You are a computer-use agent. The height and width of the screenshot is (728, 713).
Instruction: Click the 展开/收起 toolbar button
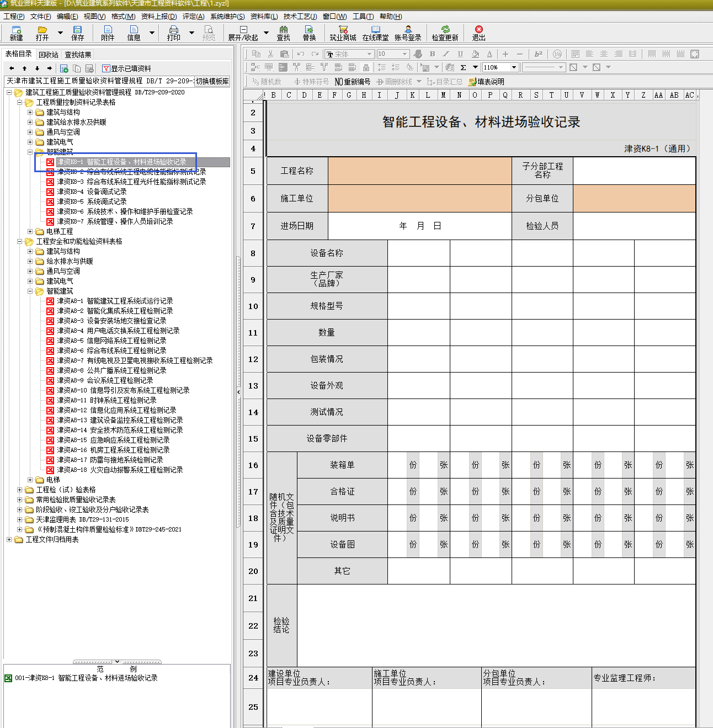coord(243,33)
